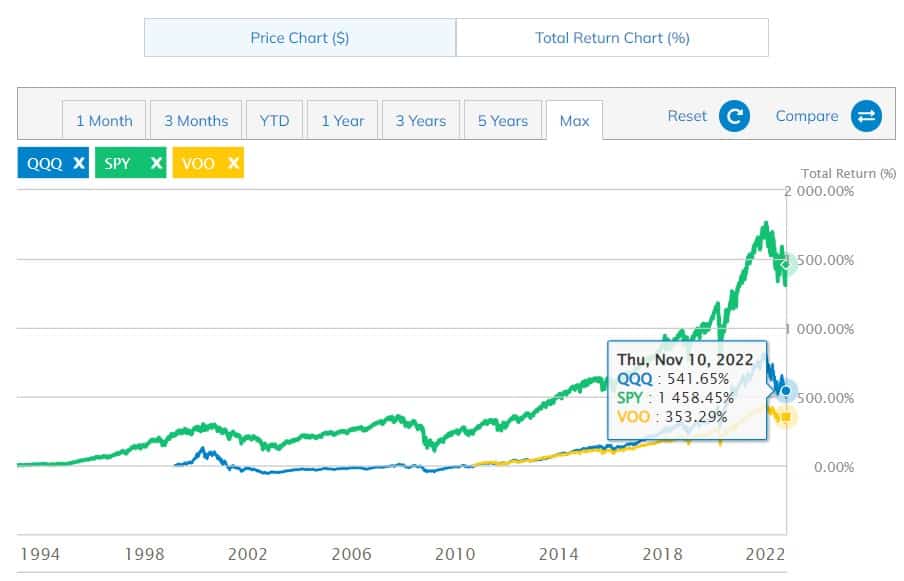Viewport: 904px width, 581px height.
Task: Select the 1 Year time range
Action: pos(342,121)
